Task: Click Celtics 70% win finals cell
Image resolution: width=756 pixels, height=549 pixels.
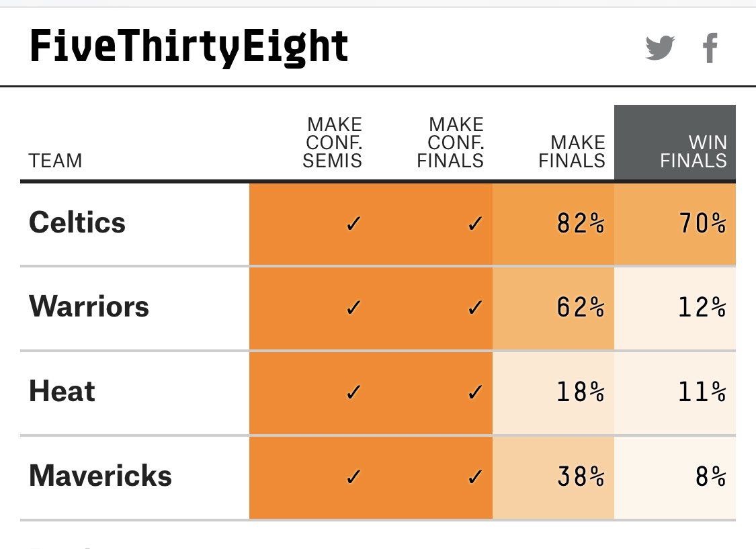Action: tap(675, 224)
